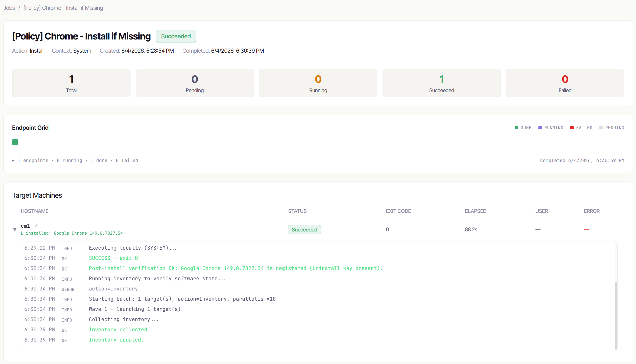
Task: Click the installed Google Chrome version note
Action: [72, 233]
